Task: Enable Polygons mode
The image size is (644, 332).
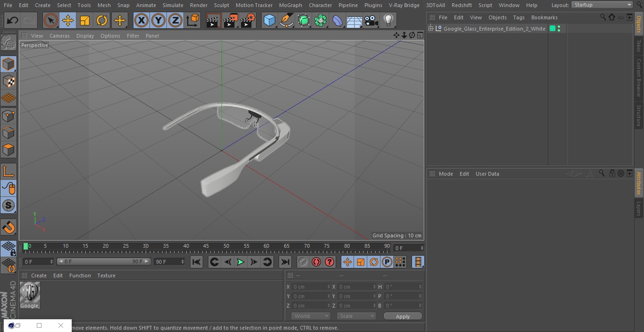Action: click(8, 150)
